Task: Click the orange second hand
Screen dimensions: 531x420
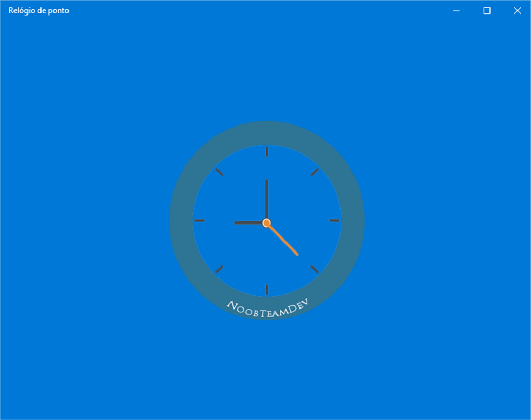Action: (283, 240)
